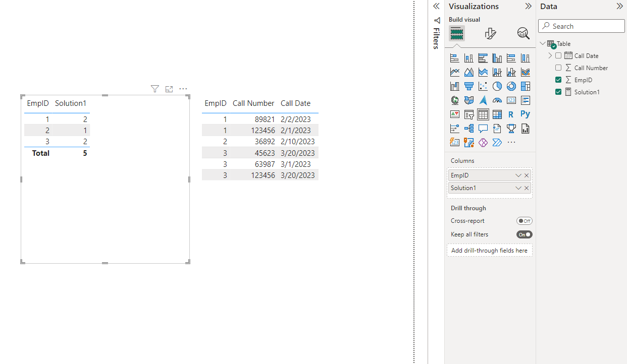Select the Azure Maps arrow visual
This screenshot has width=627, height=364.
(x=483, y=100)
